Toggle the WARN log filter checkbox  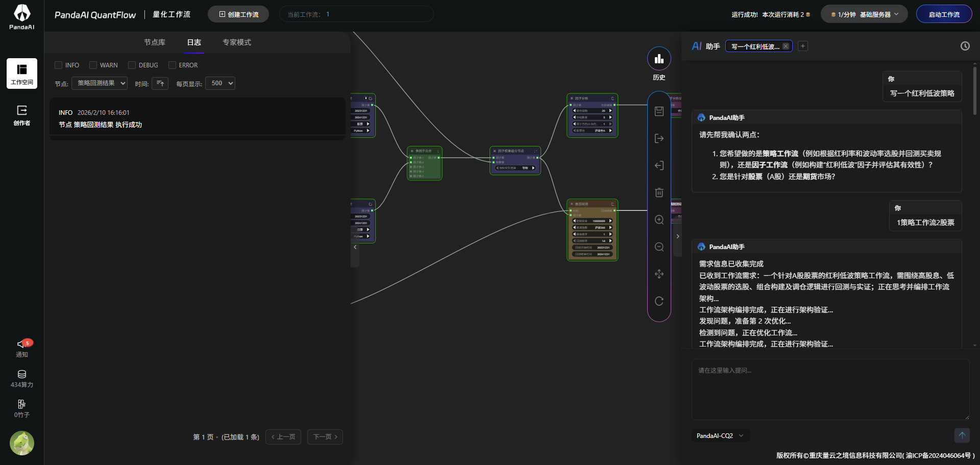coord(93,65)
